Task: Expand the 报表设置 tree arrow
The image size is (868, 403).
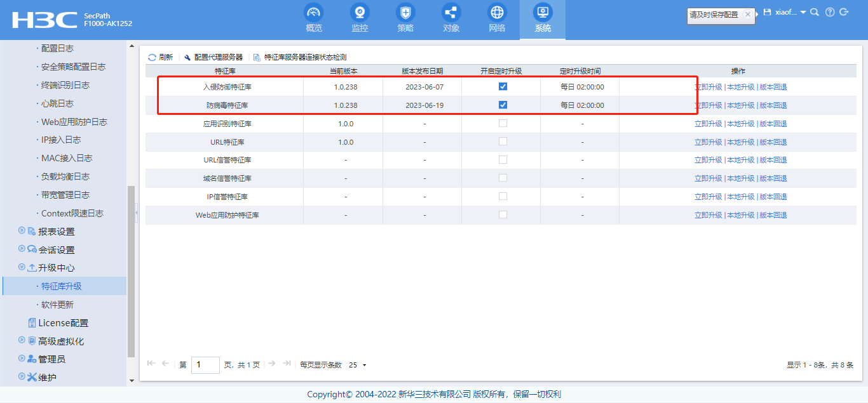Action: (22, 231)
